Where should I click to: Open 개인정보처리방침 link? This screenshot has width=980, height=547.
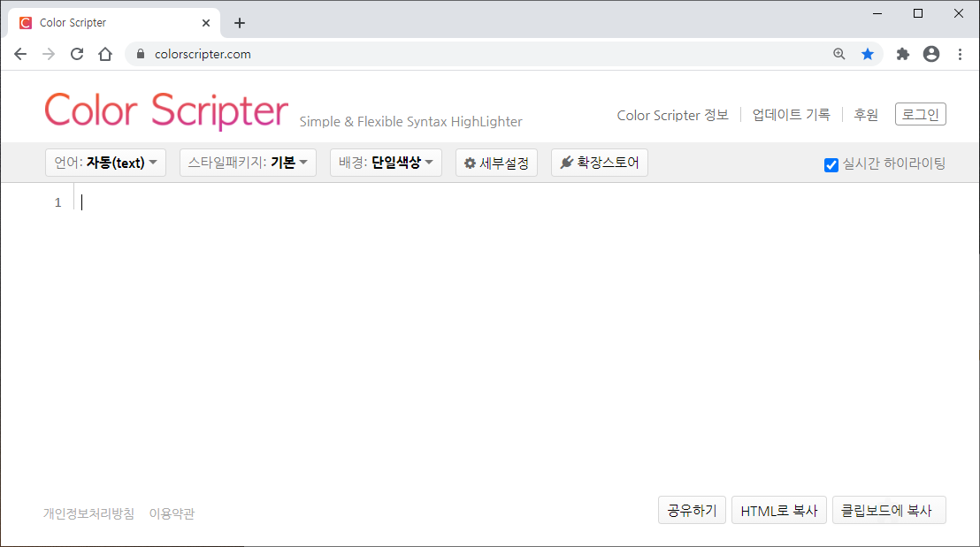pyautogui.click(x=88, y=513)
